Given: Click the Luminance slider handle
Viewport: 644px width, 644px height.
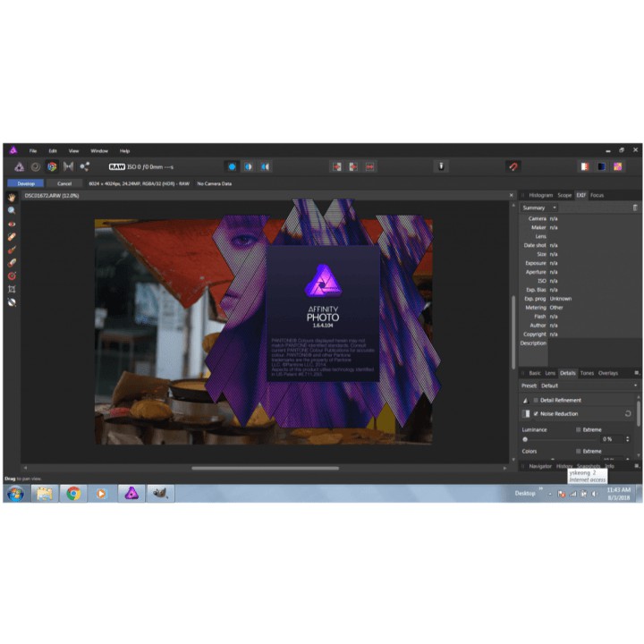Looking at the screenshot, I should (x=525, y=439).
